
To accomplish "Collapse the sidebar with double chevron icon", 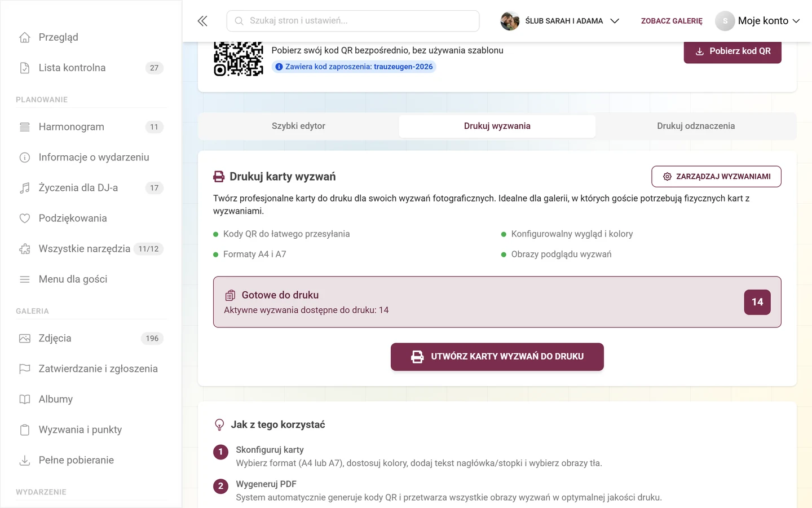I will coord(202,21).
